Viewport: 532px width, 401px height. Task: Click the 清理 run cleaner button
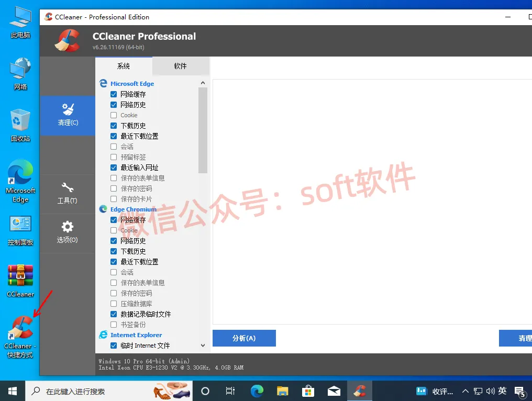[515, 338]
